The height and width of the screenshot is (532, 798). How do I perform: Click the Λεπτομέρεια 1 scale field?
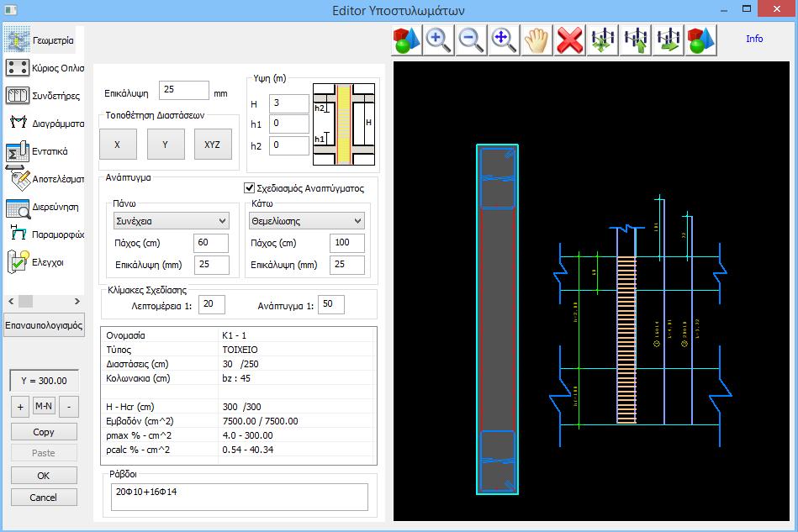212,304
